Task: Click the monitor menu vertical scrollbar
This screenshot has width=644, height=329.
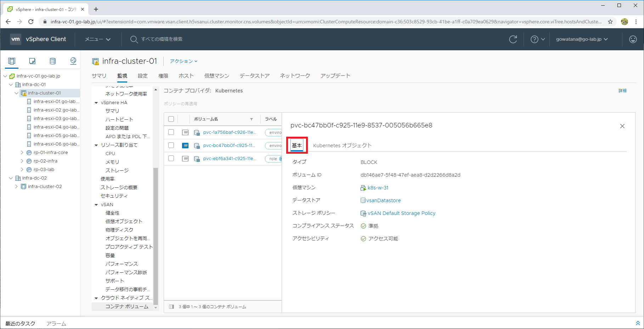Action: [156, 236]
